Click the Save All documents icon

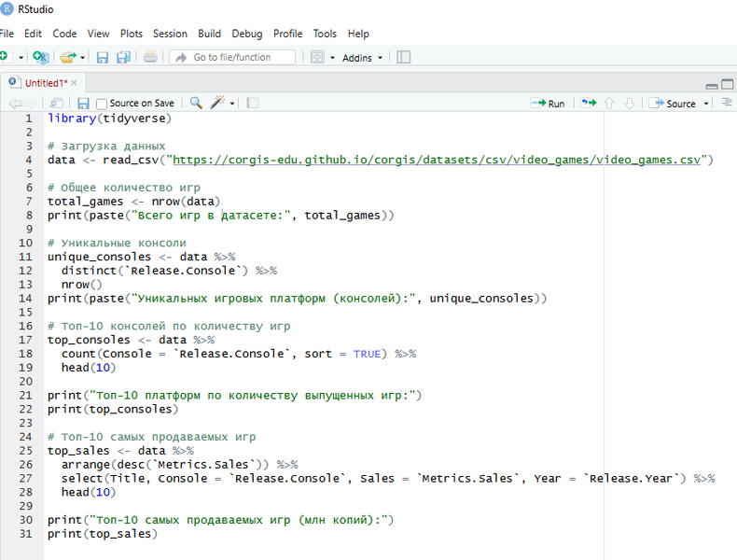tap(123, 57)
